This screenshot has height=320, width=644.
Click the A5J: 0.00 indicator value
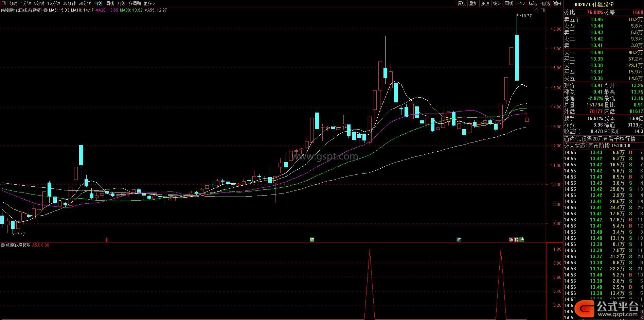point(40,245)
